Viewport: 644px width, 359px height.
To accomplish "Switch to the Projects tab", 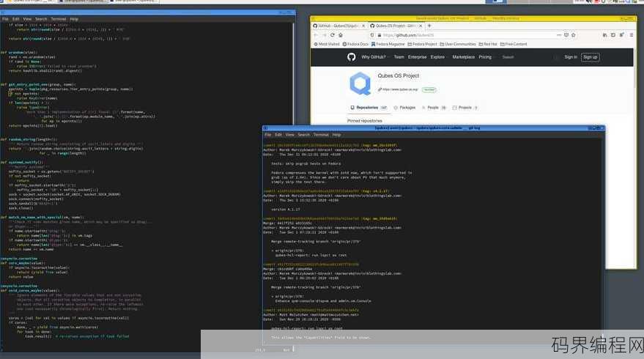I will [x=465, y=108].
